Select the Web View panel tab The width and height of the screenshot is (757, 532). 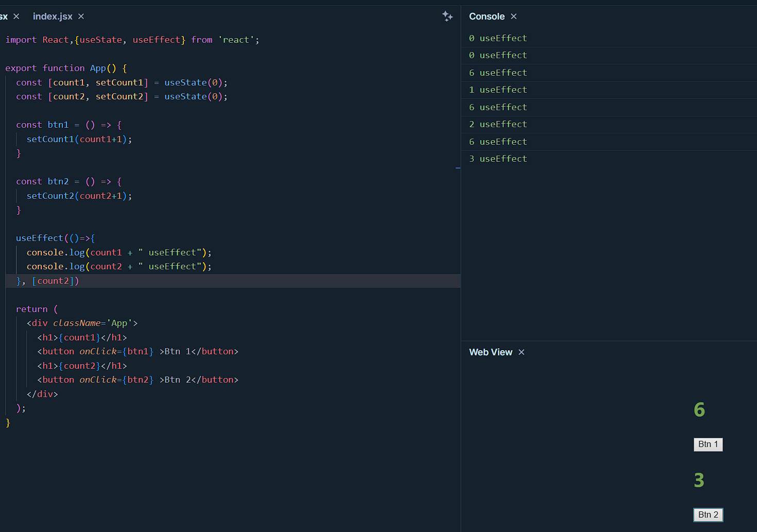pyautogui.click(x=490, y=352)
